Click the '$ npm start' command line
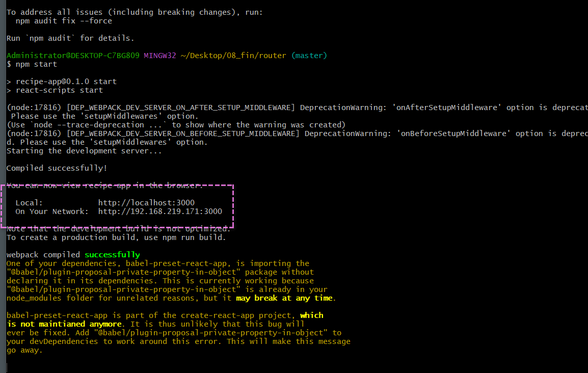The height and width of the screenshot is (373, 588). tap(32, 64)
